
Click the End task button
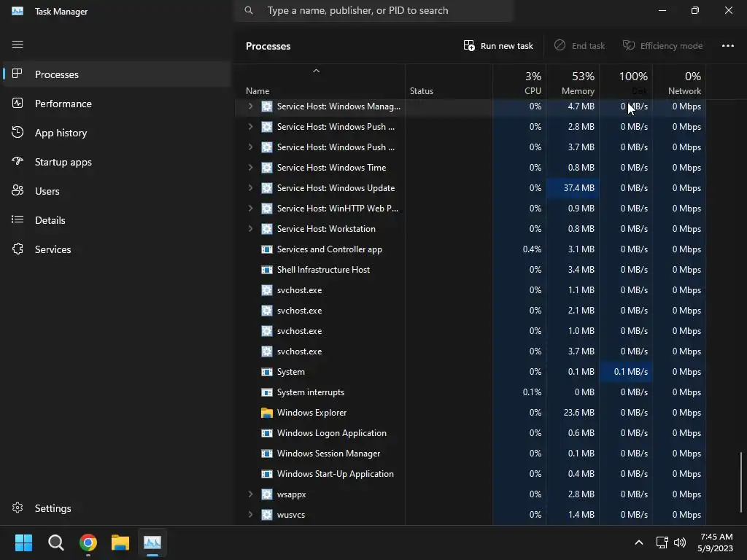pos(579,46)
